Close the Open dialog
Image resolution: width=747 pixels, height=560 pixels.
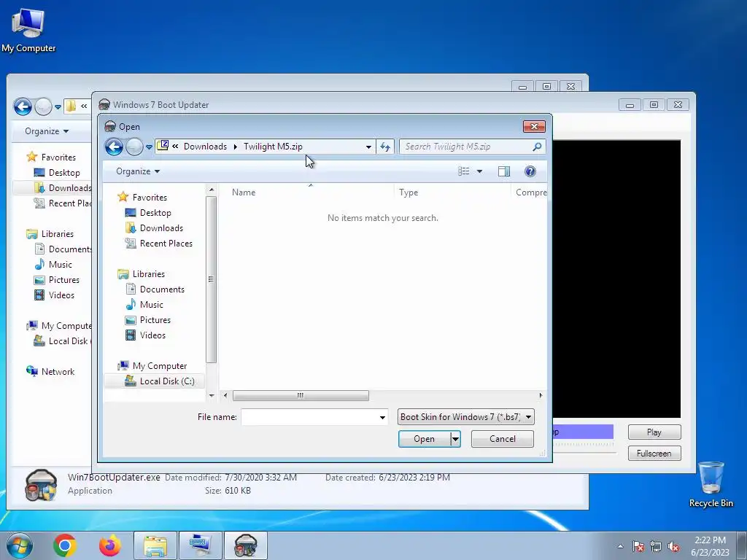534,126
